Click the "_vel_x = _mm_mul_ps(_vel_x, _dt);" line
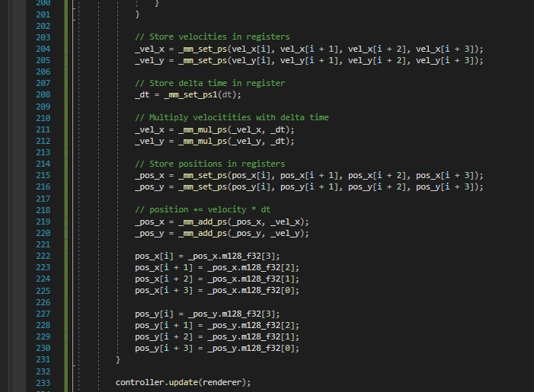This screenshot has width=534, height=392. point(215,129)
